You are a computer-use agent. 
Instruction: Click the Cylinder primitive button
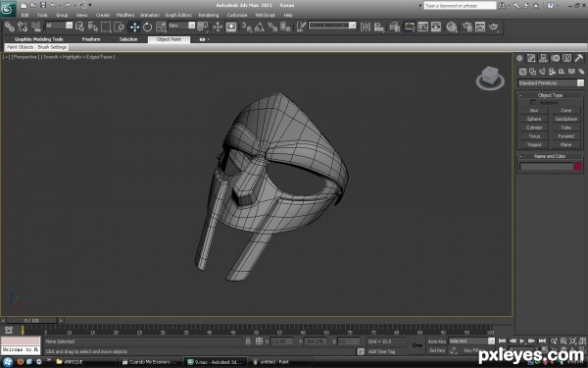(x=534, y=128)
